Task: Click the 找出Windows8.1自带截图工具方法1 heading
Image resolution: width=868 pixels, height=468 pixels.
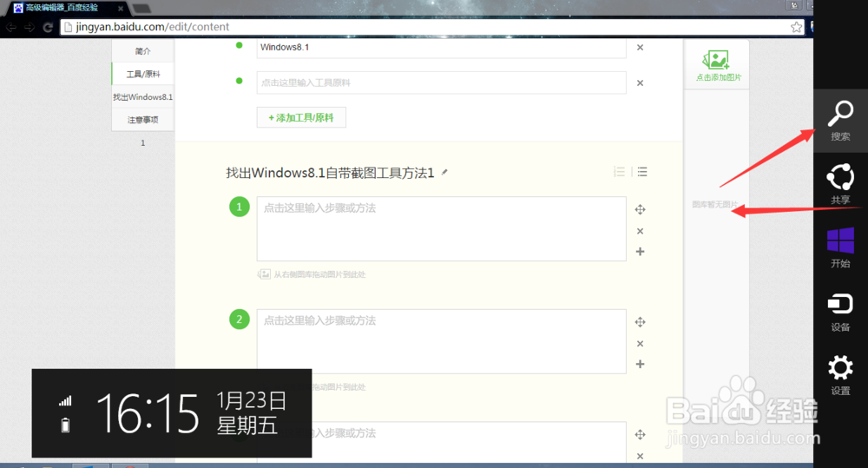Action: (330, 173)
